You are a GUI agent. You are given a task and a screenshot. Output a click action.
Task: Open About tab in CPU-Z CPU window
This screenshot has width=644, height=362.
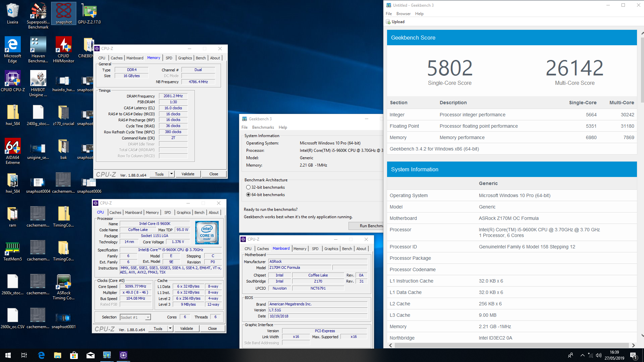(214, 213)
